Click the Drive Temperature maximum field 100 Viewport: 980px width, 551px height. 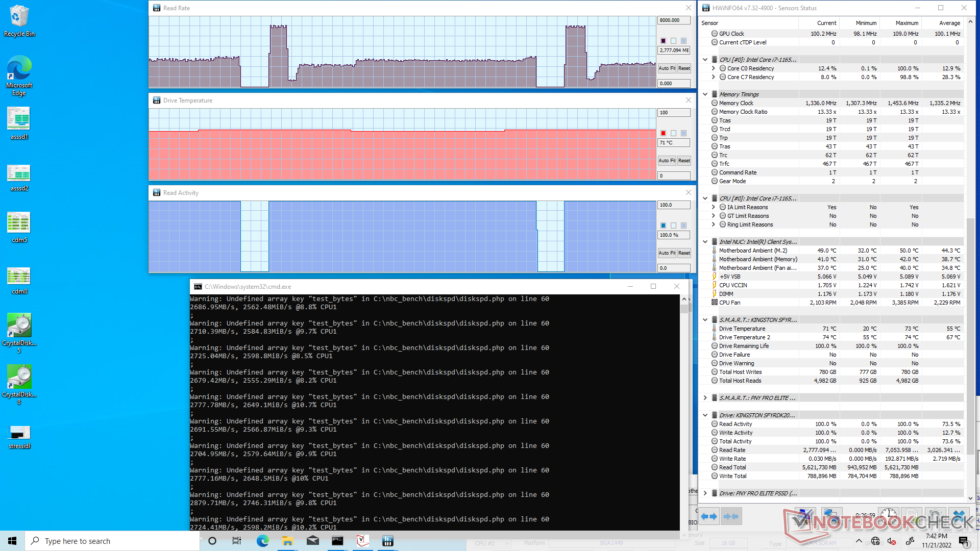click(x=674, y=113)
